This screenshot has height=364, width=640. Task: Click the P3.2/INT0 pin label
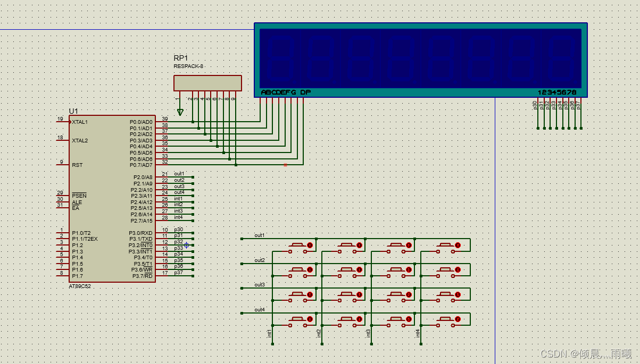140,245
